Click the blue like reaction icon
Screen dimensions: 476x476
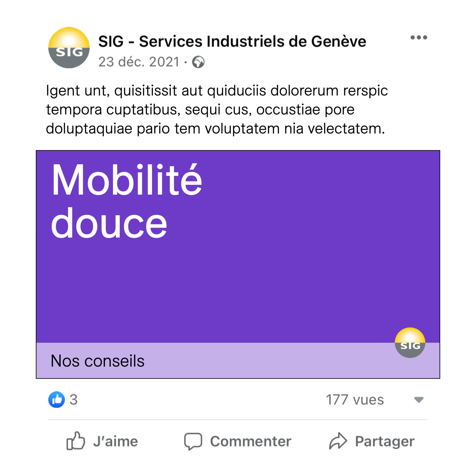[x=57, y=399]
